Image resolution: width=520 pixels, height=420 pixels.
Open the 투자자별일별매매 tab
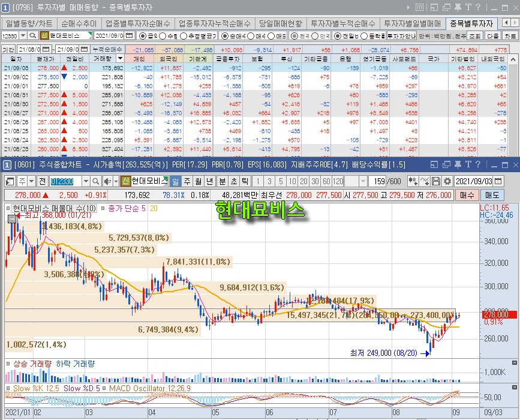pos(413,23)
